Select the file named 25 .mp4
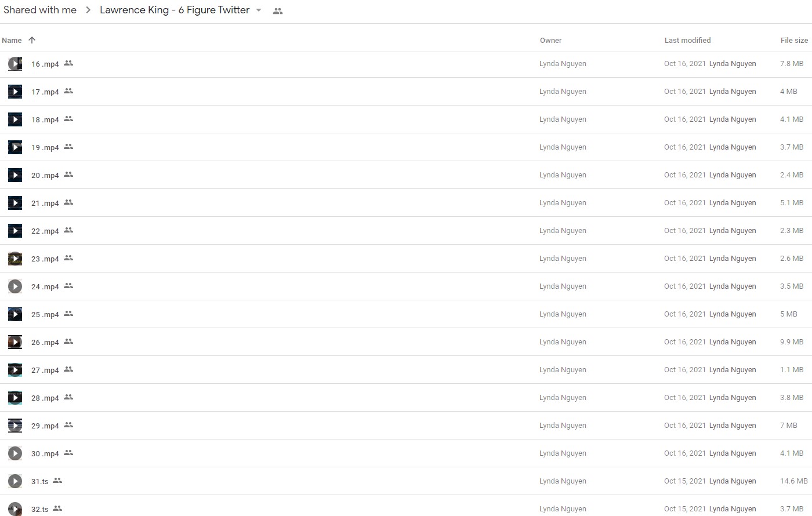The height and width of the screenshot is (516, 812). 45,314
